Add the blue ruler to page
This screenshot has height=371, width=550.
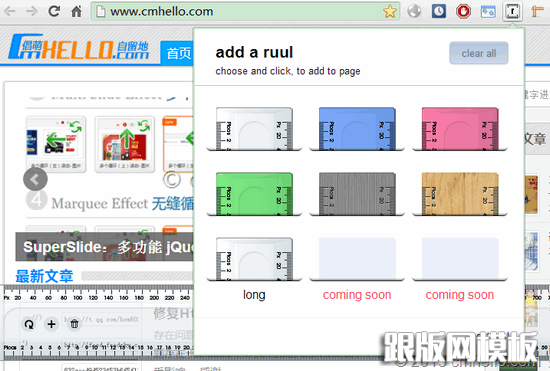point(357,129)
